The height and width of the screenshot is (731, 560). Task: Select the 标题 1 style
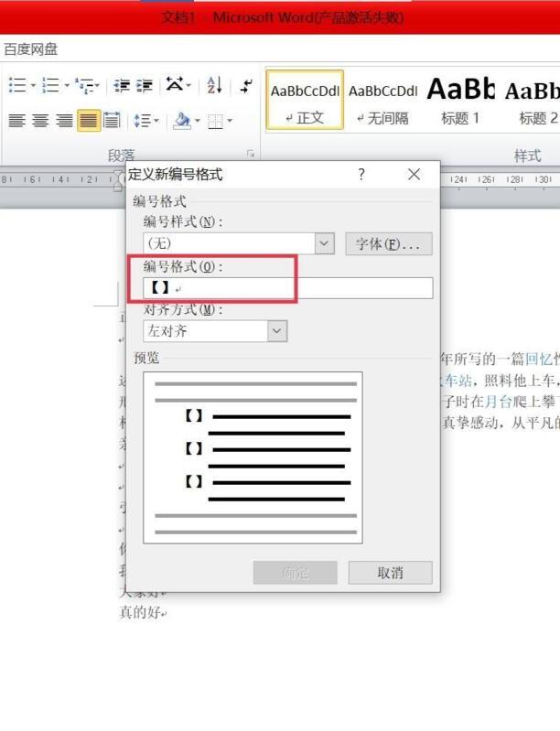coord(460,100)
